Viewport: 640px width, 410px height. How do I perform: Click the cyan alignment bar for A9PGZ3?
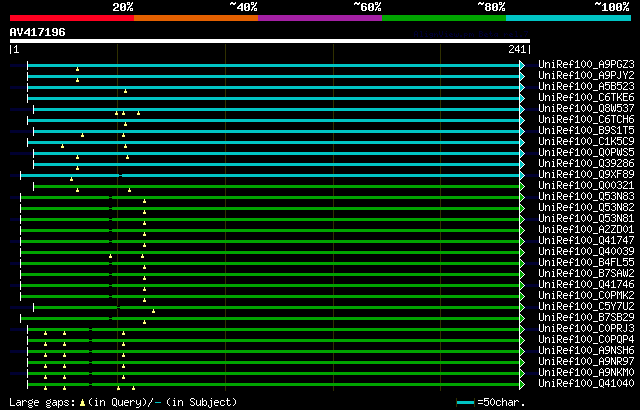(x=273, y=65)
